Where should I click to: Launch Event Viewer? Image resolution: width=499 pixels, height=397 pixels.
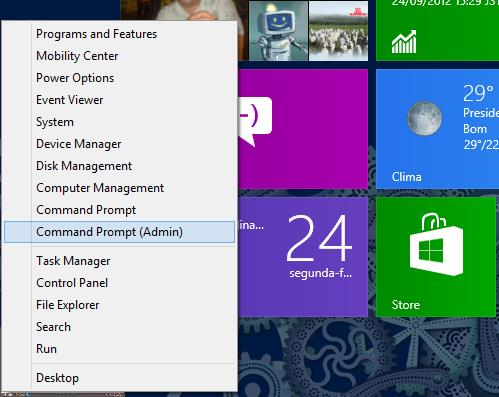(119, 100)
